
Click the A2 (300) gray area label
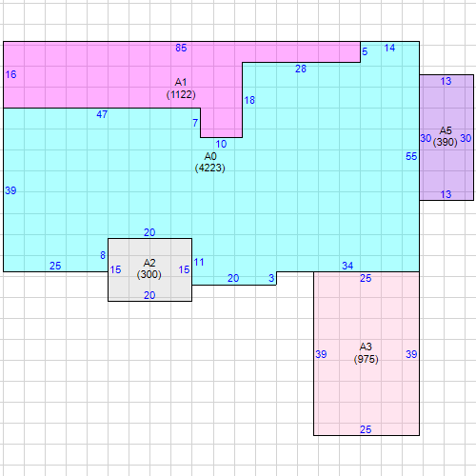(149, 268)
